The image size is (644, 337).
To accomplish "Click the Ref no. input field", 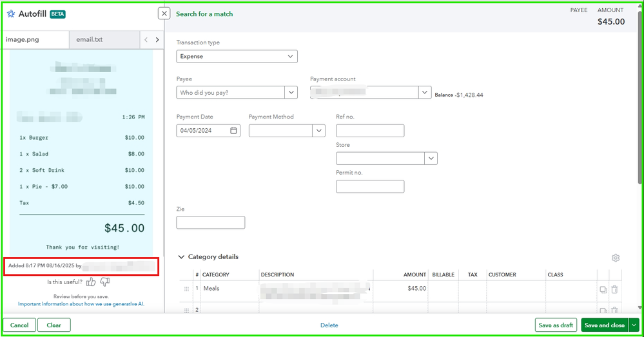I will 370,131.
